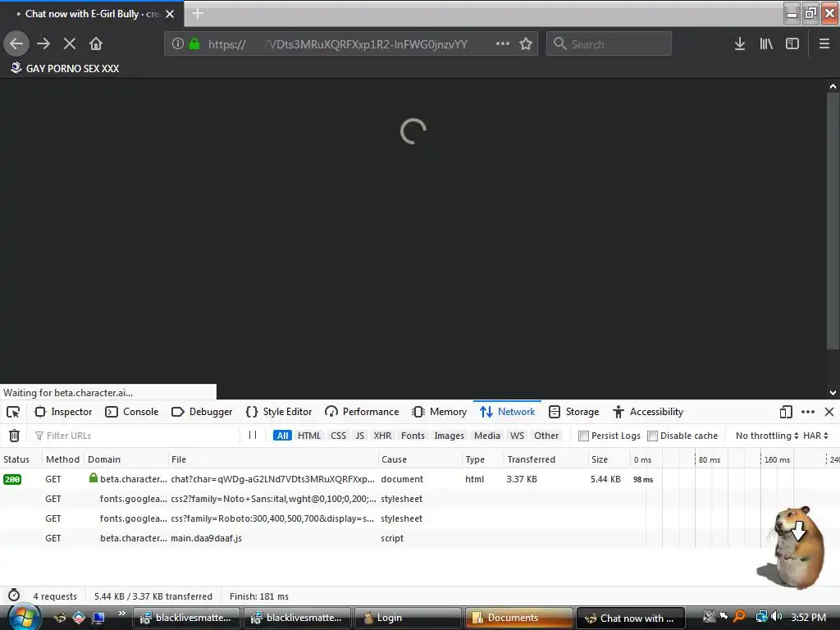The width and height of the screenshot is (840, 630).
Task: Open the HAR dropdown menu
Action: 815,436
